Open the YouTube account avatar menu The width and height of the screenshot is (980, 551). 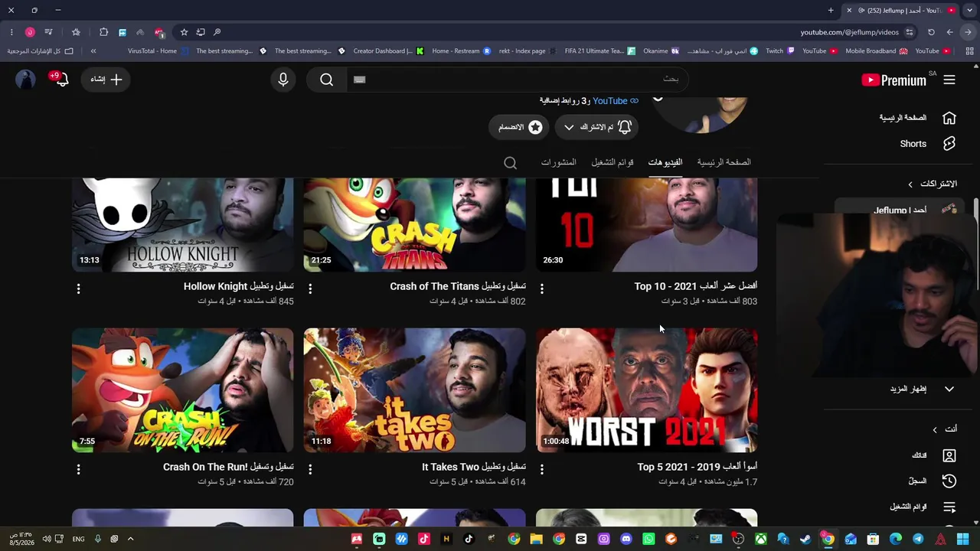point(25,80)
